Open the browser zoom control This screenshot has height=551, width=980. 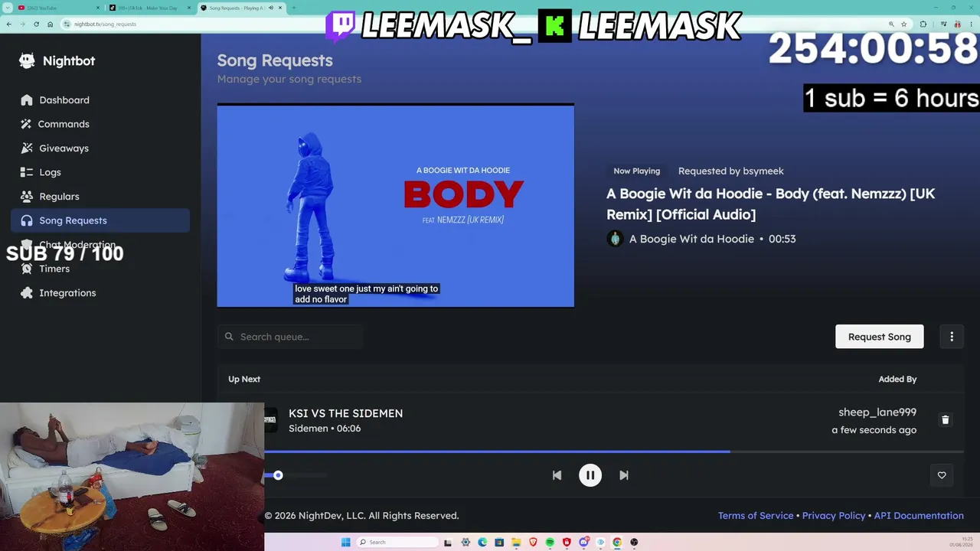coord(891,24)
